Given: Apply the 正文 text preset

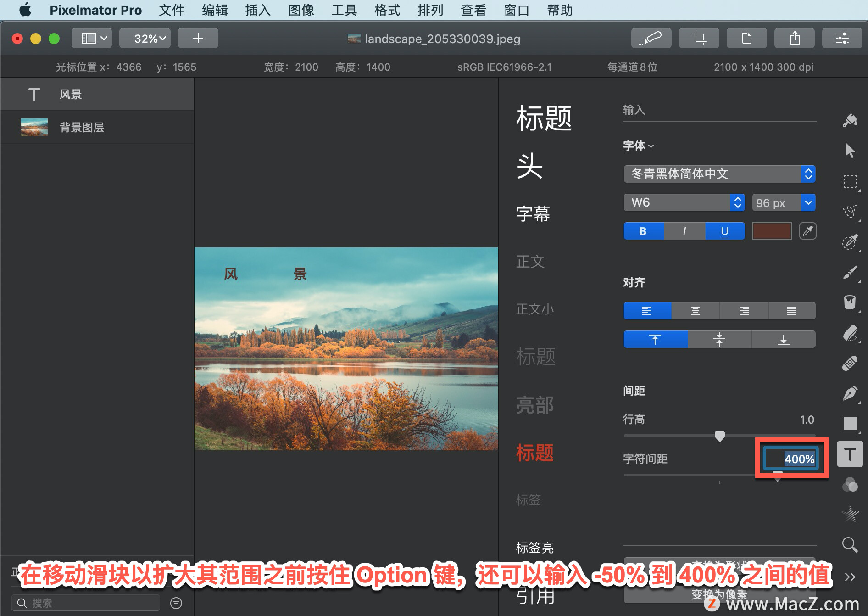Looking at the screenshot, I should tap(530, 262).
